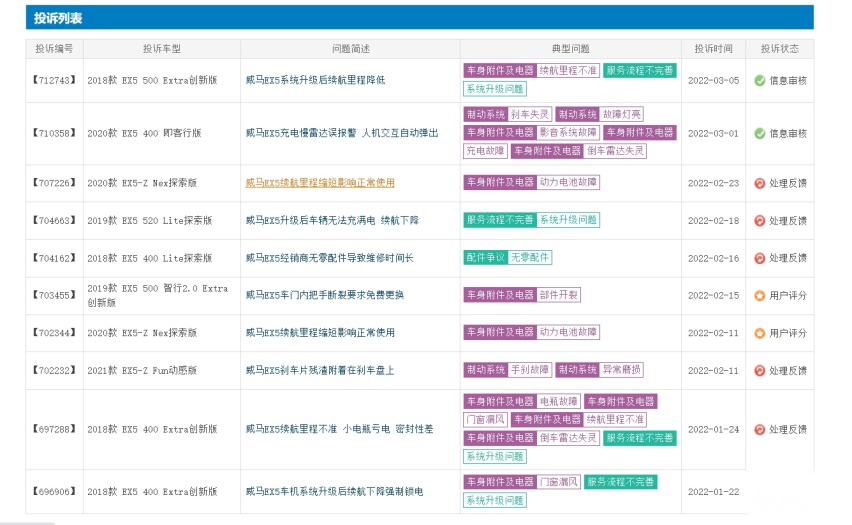Click complaint number 【704162】

54,258
